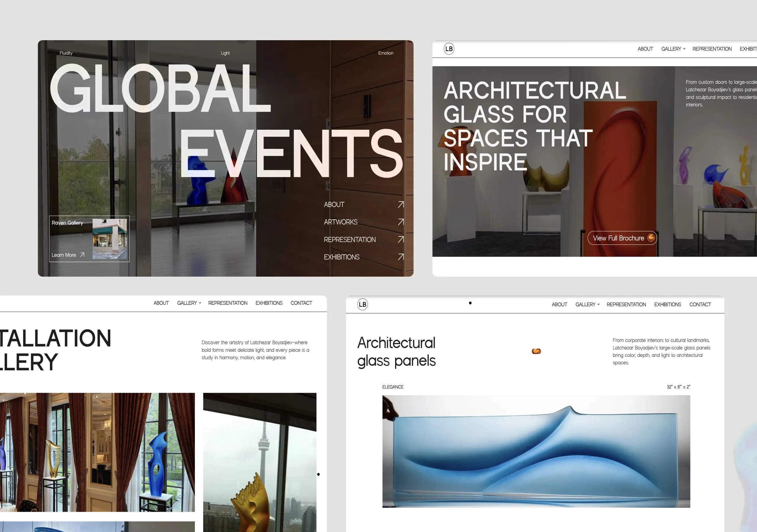This screenshot has height=532, width=757.
Task: Click the small amber glass icon near the heading
Action: [537, 351]
